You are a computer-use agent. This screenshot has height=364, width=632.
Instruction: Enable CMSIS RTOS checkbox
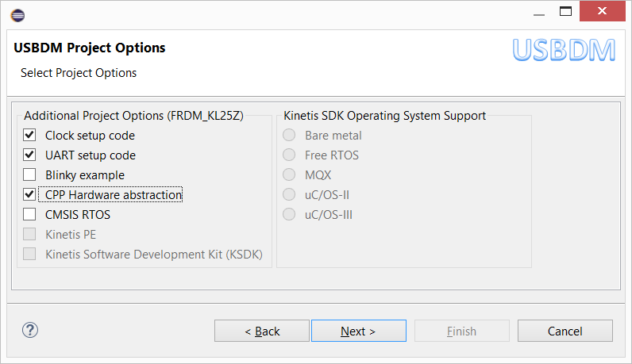click(x=30, y=215)
